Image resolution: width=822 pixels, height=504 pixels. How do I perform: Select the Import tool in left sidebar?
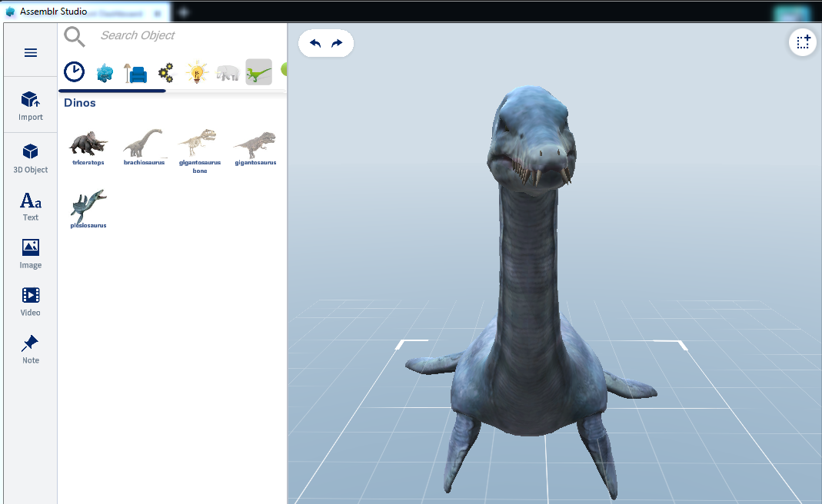point(30,106)
